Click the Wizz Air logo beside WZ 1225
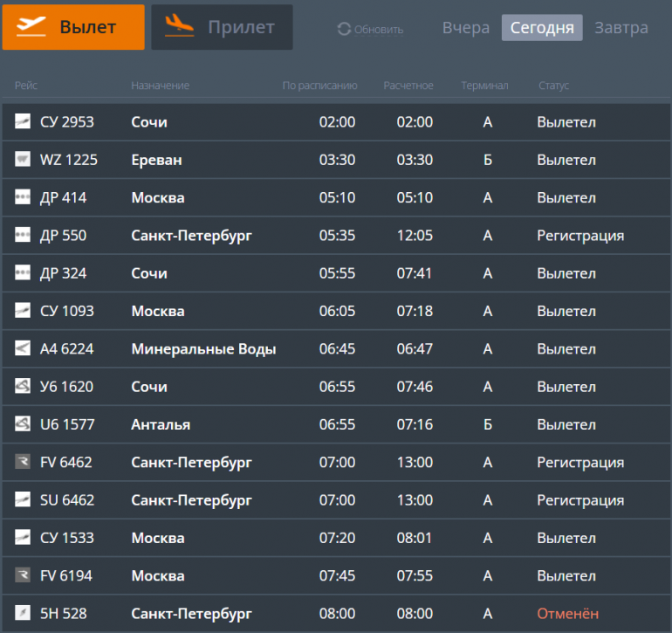672x633 pixels. coord(23,159)
